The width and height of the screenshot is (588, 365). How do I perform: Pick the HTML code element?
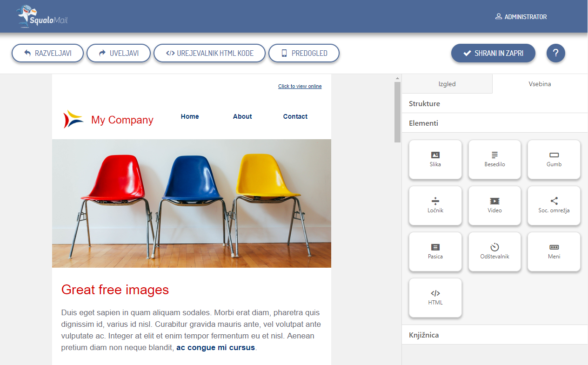435,297
